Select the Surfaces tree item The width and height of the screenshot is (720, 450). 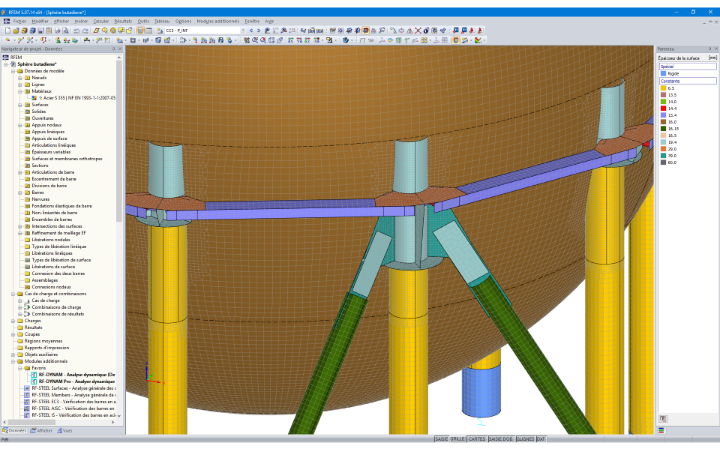pyautogui.click(x=40, y=105)
